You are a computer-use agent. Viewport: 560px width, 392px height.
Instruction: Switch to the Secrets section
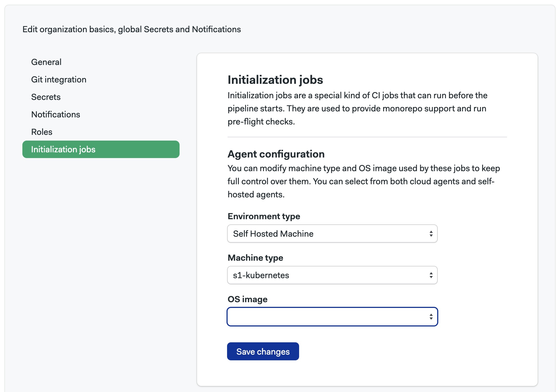click(x=46, y=97)
